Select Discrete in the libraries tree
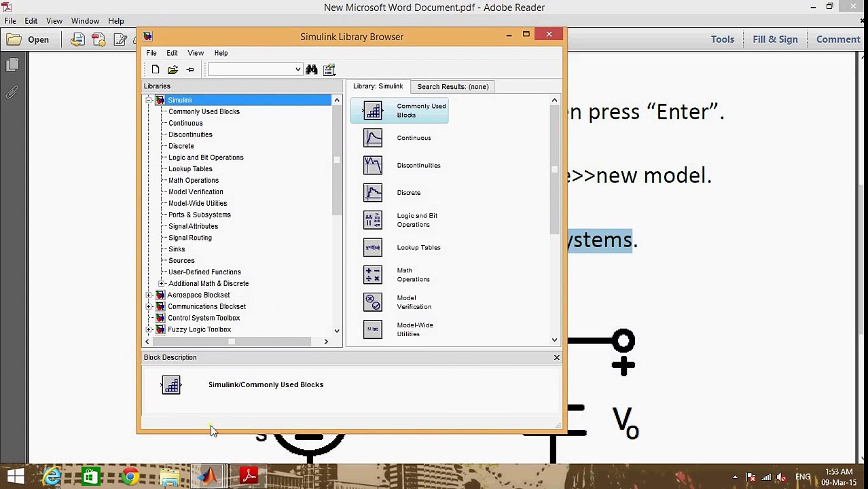868x489 pixels. click(x=181, y=146)
